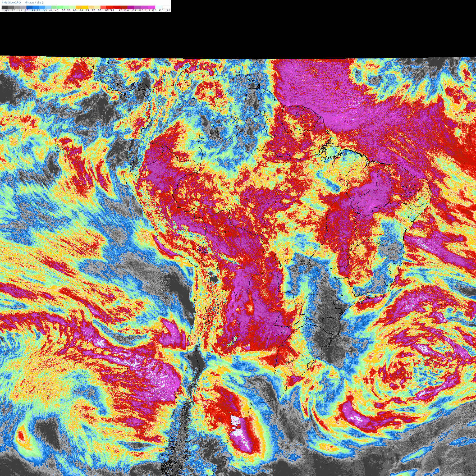The height and width of the screenshot is (476, 476).
Task: Click the 8.5 legend value
Action: coord(107,10)
